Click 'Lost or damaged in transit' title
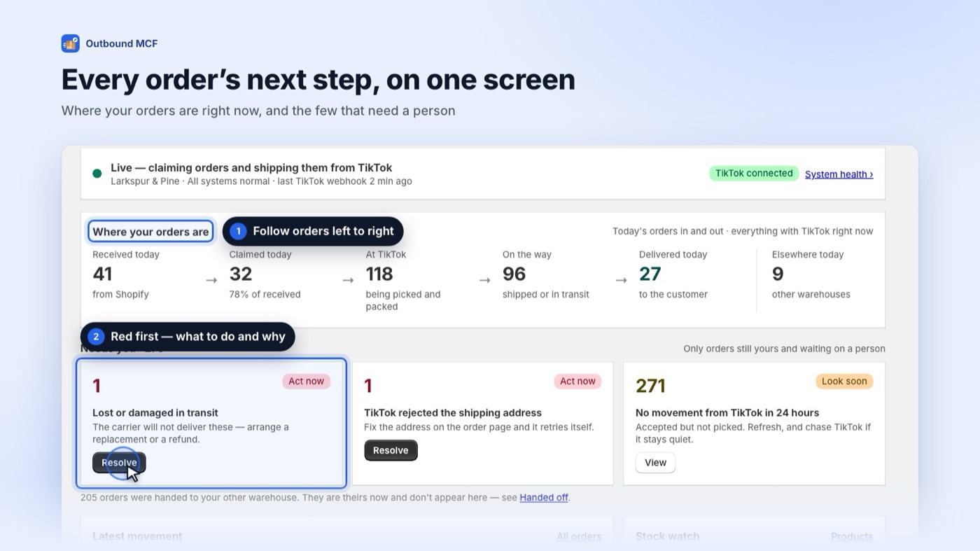980x551 pixels. [155, 413]
